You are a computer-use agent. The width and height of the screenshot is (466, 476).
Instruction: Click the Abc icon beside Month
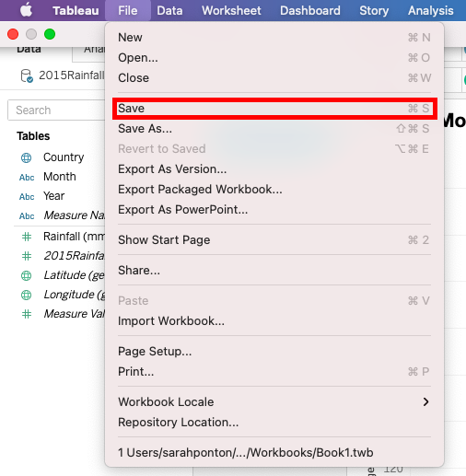click(x=27, y=178)
